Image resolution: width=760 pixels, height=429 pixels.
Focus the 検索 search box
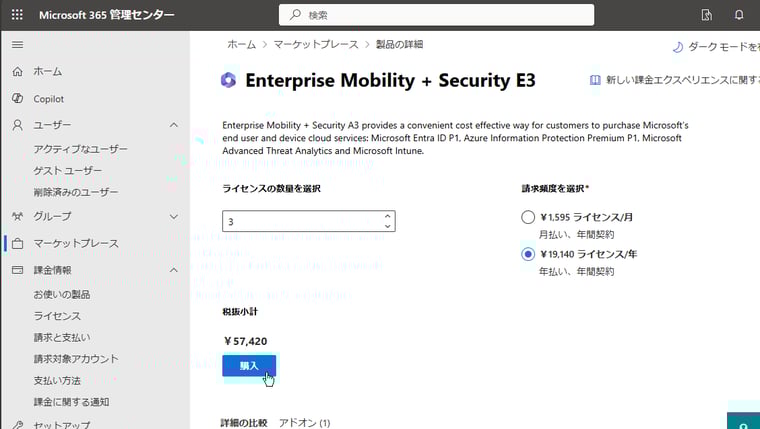point(436,15)
